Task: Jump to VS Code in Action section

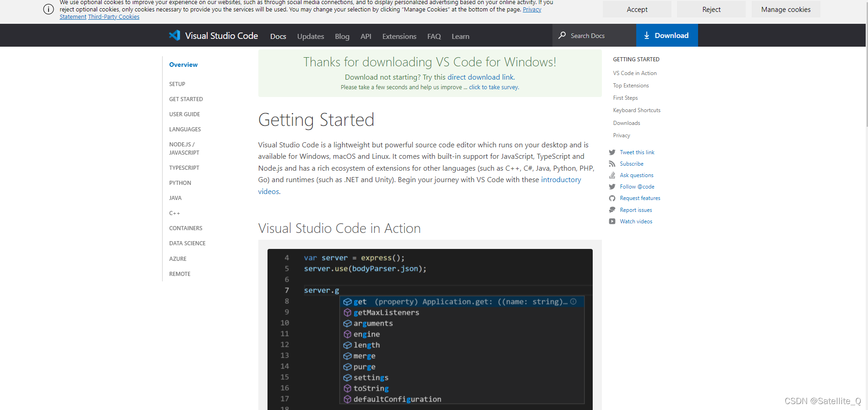Action: (635, 73)
